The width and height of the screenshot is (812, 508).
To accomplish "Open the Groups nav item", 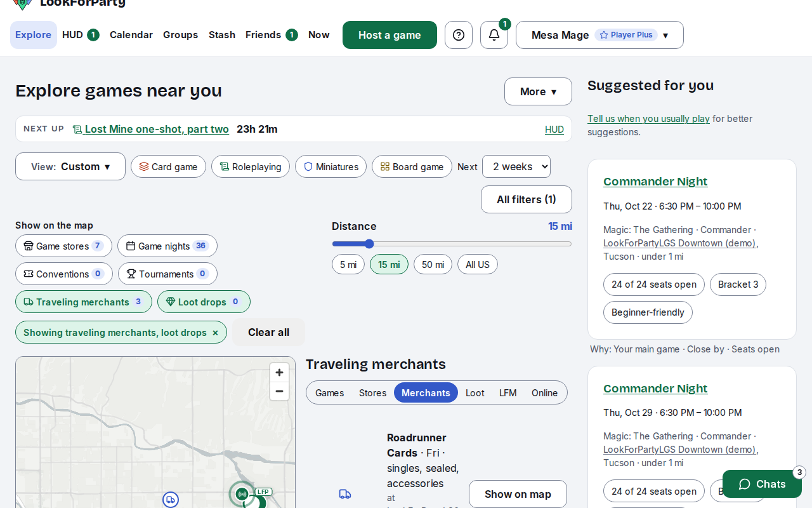I will click(x=181, y=35).
